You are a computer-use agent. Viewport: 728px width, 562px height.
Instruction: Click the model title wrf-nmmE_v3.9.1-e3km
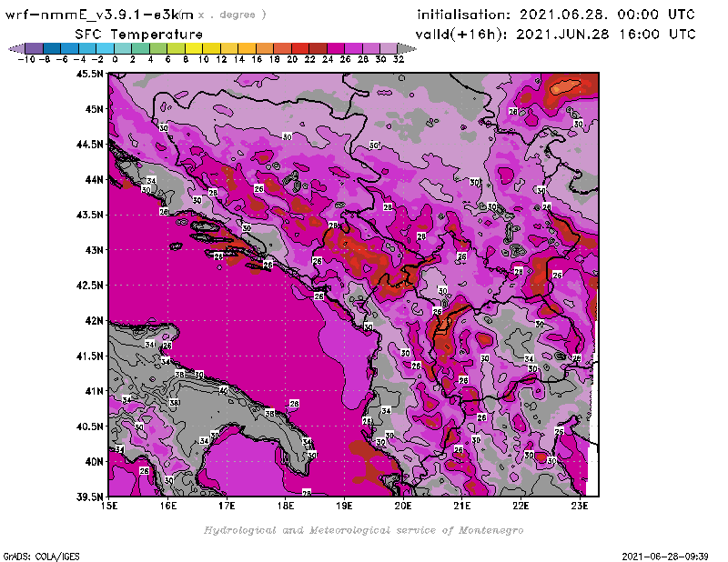click(x=99, y=15)
